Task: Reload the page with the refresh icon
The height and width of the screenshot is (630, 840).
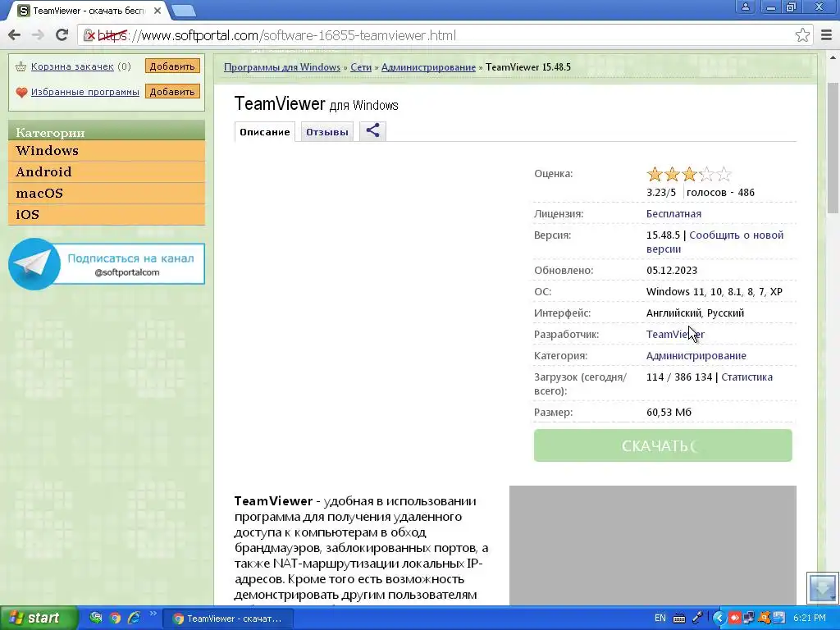Action: click(x=62, y=35)
